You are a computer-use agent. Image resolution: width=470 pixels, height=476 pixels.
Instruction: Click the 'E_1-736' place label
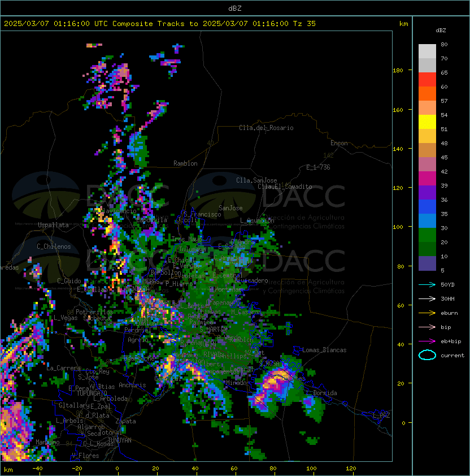click(x=318, y=167)
